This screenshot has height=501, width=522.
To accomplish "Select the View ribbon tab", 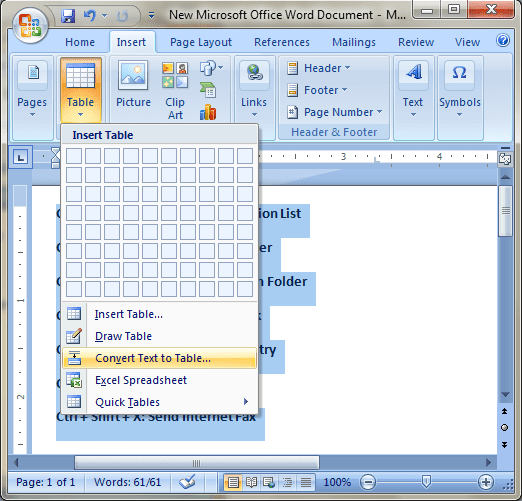I will point(467,42).
